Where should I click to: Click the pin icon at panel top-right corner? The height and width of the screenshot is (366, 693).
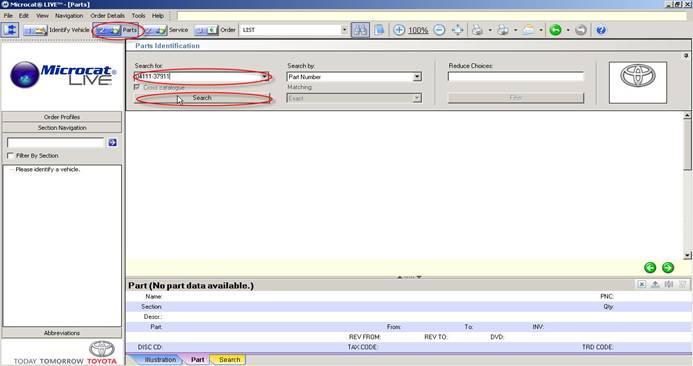click(686, 56)
